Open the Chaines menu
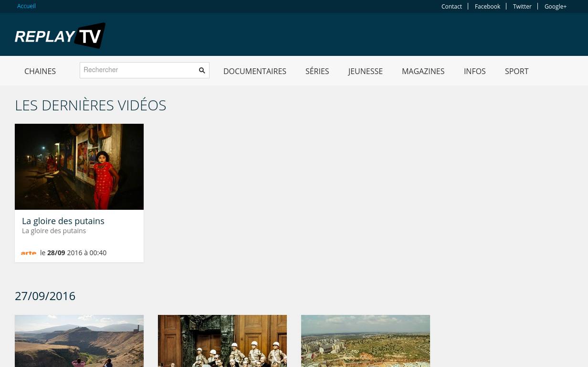Image resolution: width=588 pixels, height=367 pixels. click(x=40, y=71)
